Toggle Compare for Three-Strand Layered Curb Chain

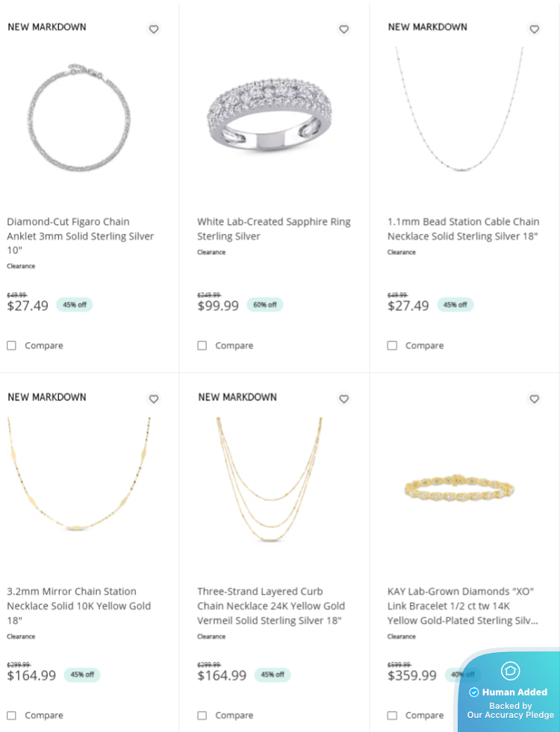click(202, 716)
